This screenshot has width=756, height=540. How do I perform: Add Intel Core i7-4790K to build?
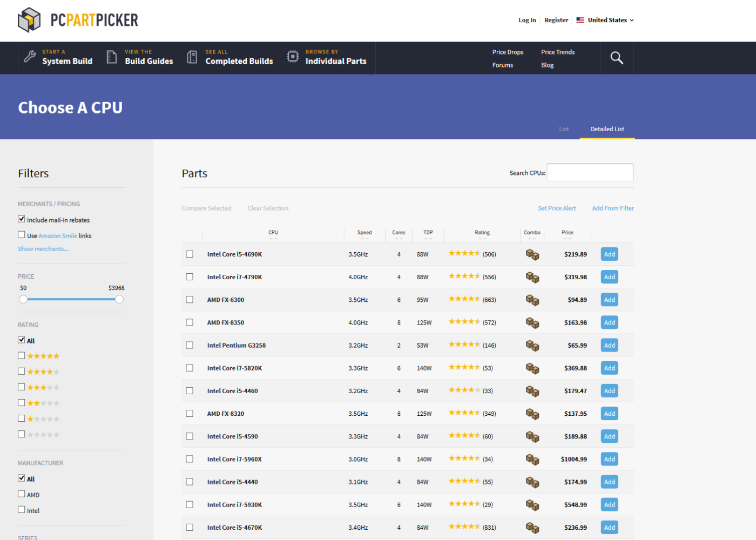(610, 277)
